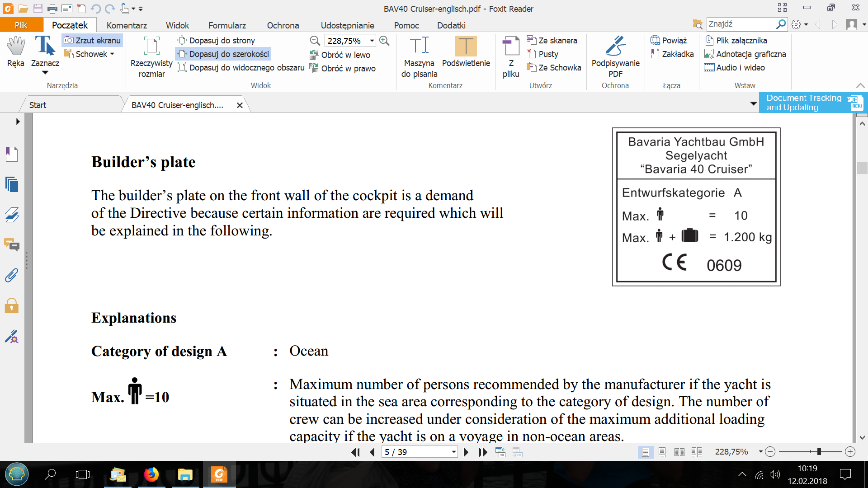Select the Podświetlenie highlight tool

click(466, 52)
